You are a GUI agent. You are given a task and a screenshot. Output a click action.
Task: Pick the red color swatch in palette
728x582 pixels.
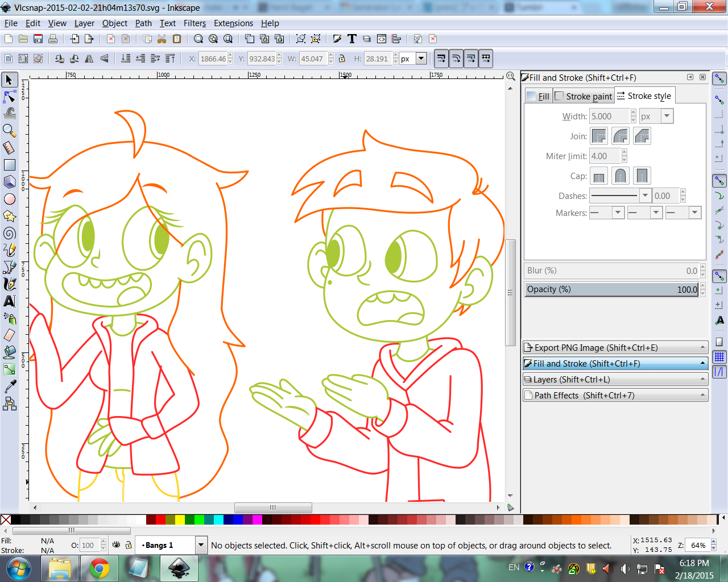pos(160,519)
